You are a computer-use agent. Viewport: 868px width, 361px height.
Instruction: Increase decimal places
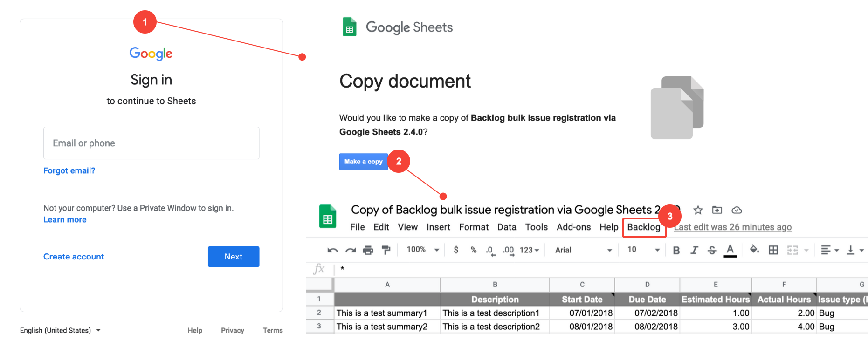coord(509,251)
